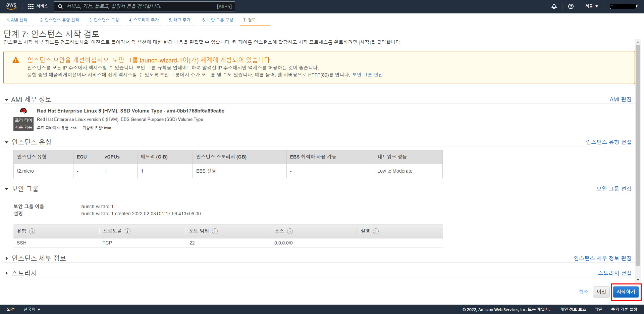Click the TCP protocol cell
This screenshot has width=644, height=314.
pos(107,243)
